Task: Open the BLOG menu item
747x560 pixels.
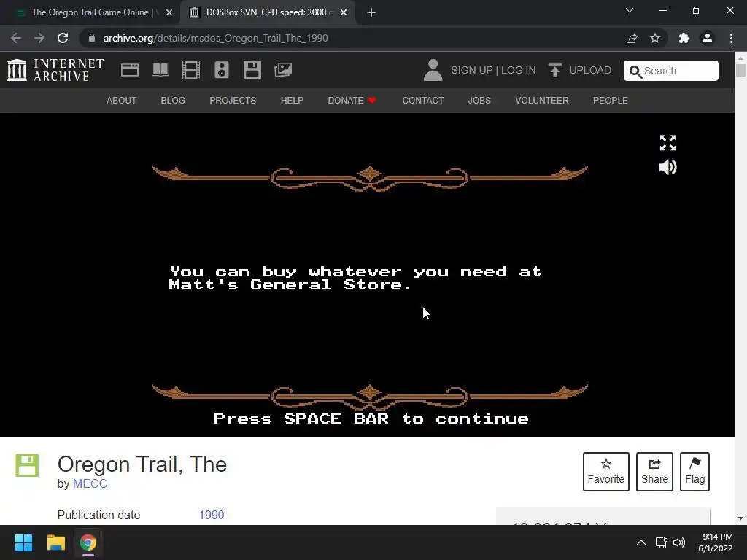Action: click(x=173, y=101)
